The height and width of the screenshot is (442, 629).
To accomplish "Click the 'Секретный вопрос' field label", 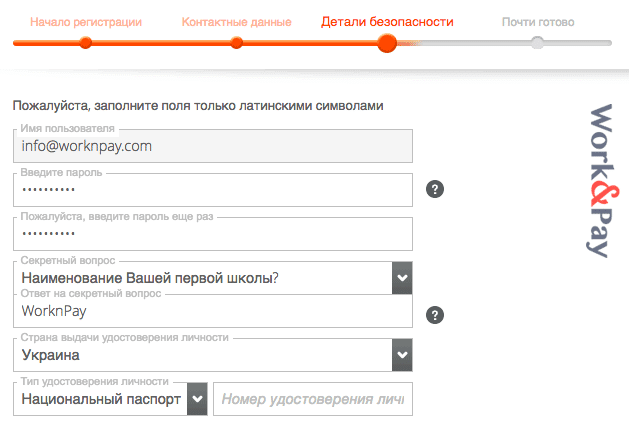I will click(x=68, y=260).
